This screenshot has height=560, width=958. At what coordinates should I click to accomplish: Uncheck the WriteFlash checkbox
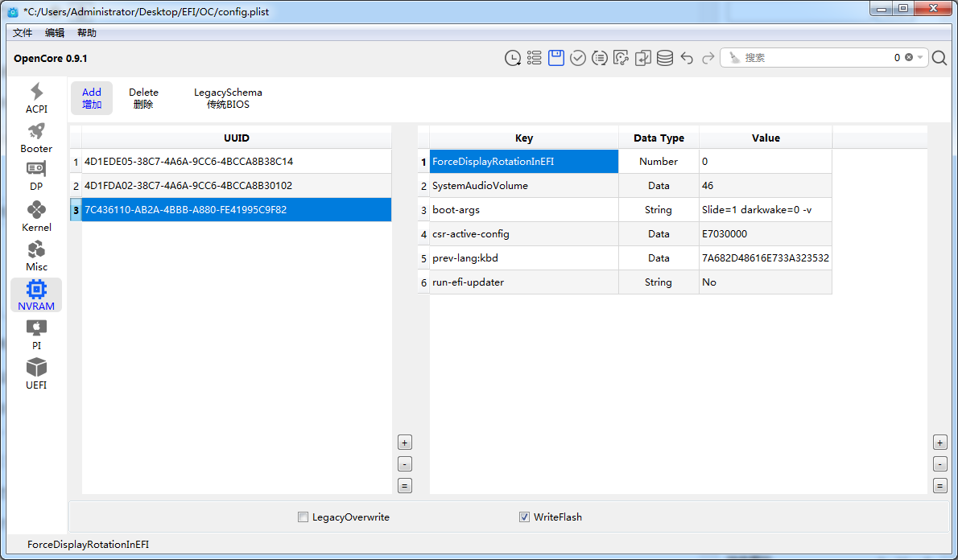tap(525, 517)
